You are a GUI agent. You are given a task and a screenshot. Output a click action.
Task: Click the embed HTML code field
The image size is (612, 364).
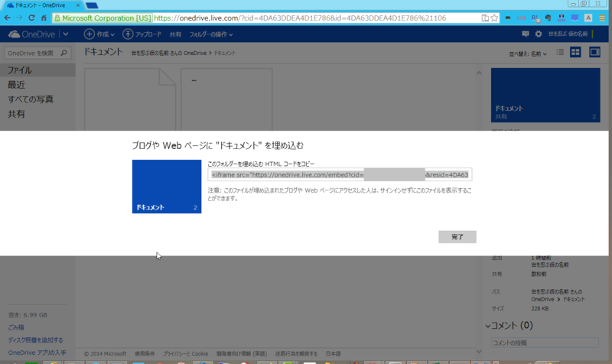[x=340, y=175]
